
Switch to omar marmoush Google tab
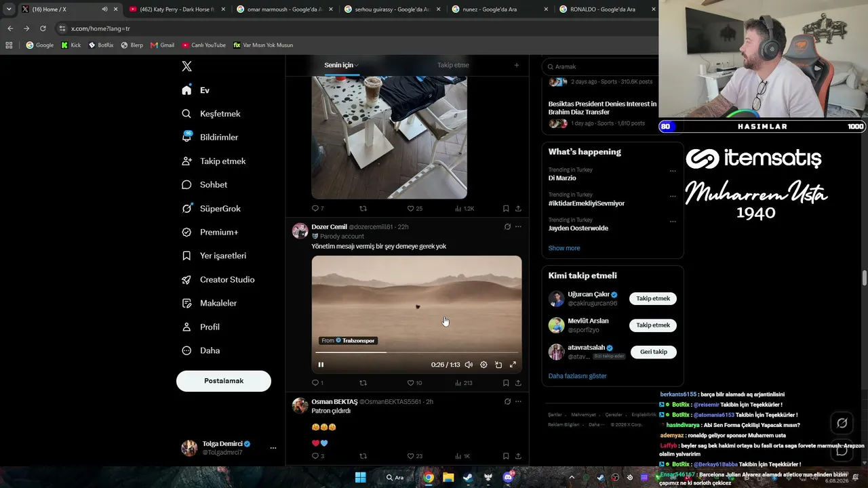pyautogui.click(x=284, y=9)
